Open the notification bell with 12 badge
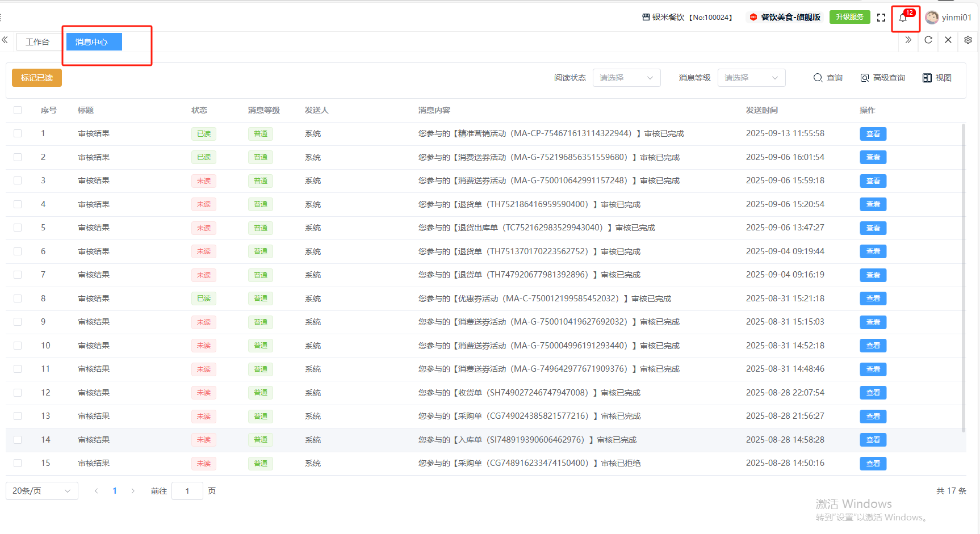The width and height of the screenshot is (980, 534). coord(903,18)
